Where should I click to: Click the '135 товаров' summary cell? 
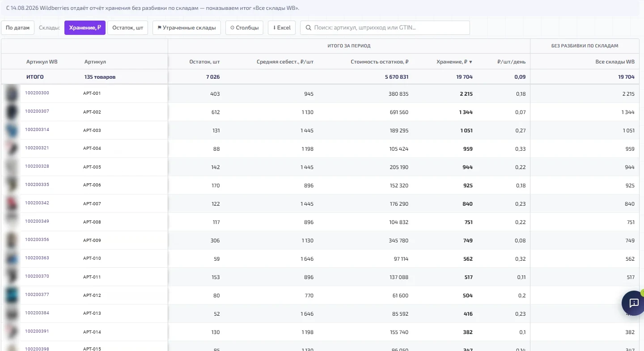(x=100, y=77)
